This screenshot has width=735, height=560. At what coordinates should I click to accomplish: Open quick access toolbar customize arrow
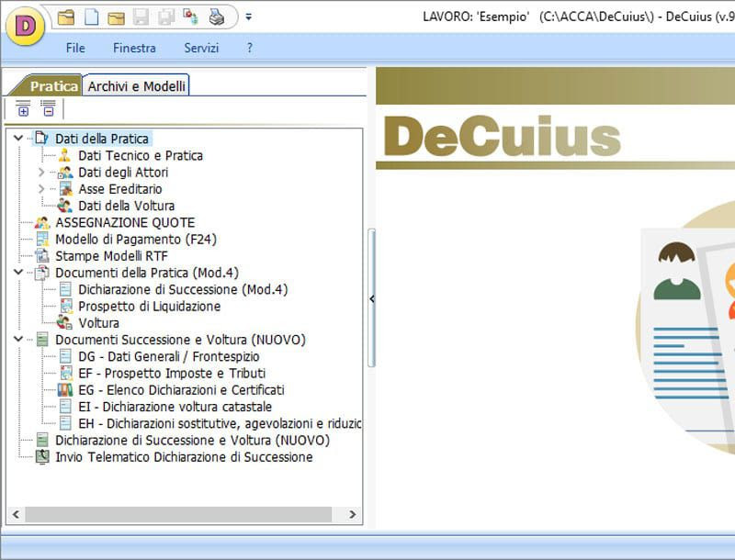coord(249,17)
